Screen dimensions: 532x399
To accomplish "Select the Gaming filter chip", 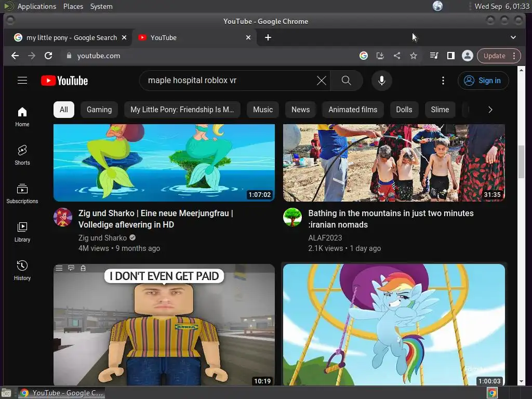I will [x=99, y=110].
